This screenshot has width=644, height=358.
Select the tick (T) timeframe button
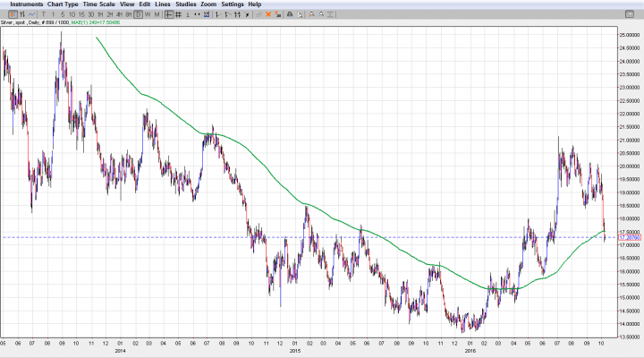44,15
